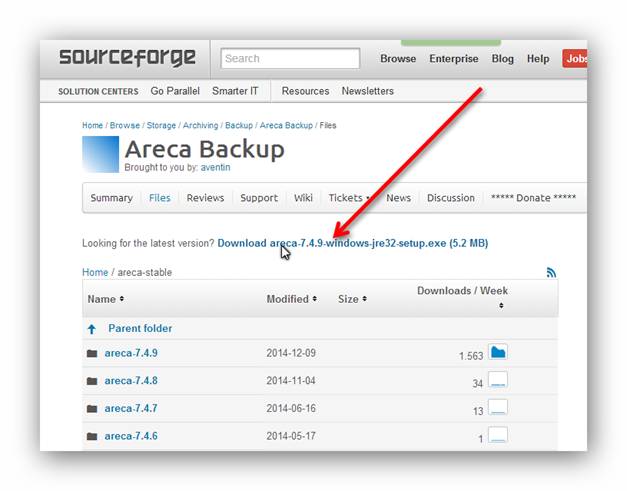Open download stats icon for areca-7.4.6
Viewport: 627px width, 491px height.
[498, 435]
